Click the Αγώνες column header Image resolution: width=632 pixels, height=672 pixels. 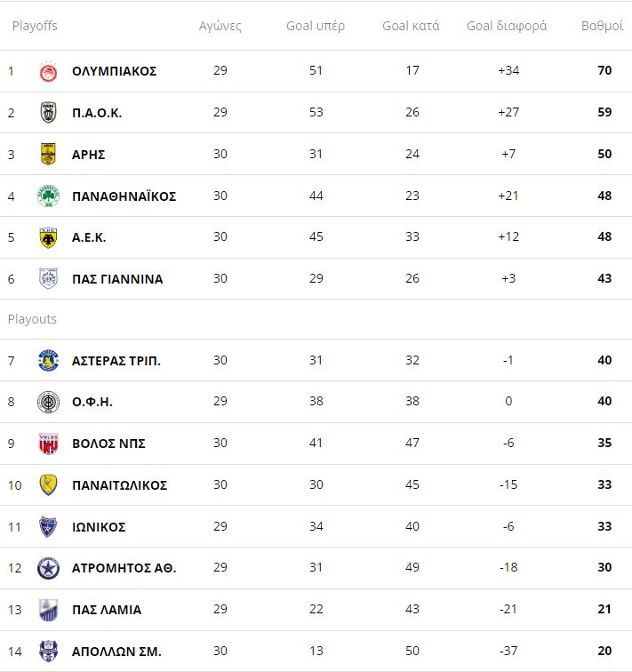point(220,26)
